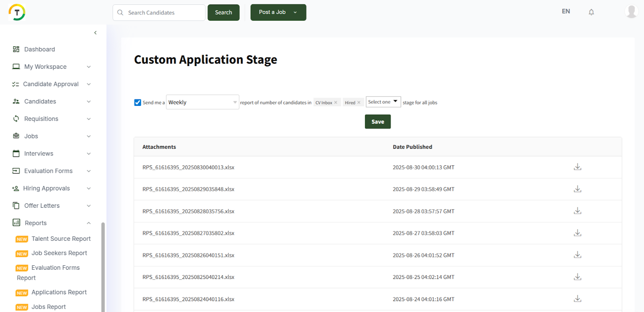Open the user profile avatar
Image resolution: width=644 pixels, height=312 pixels.
click(x=631, y=11)
